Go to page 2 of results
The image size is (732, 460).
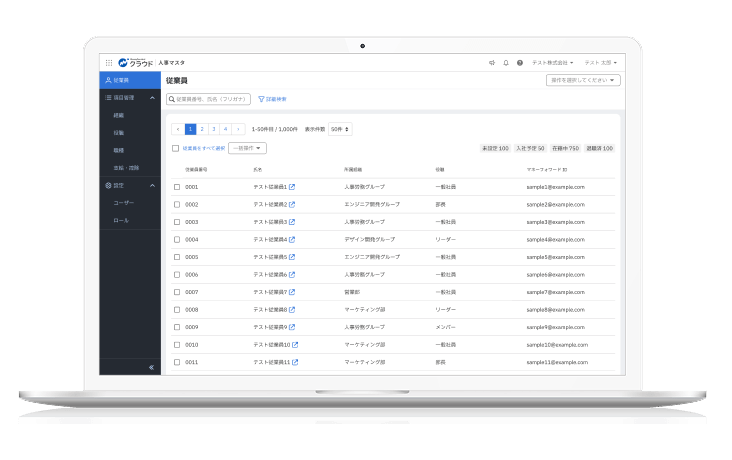point(202,129)
